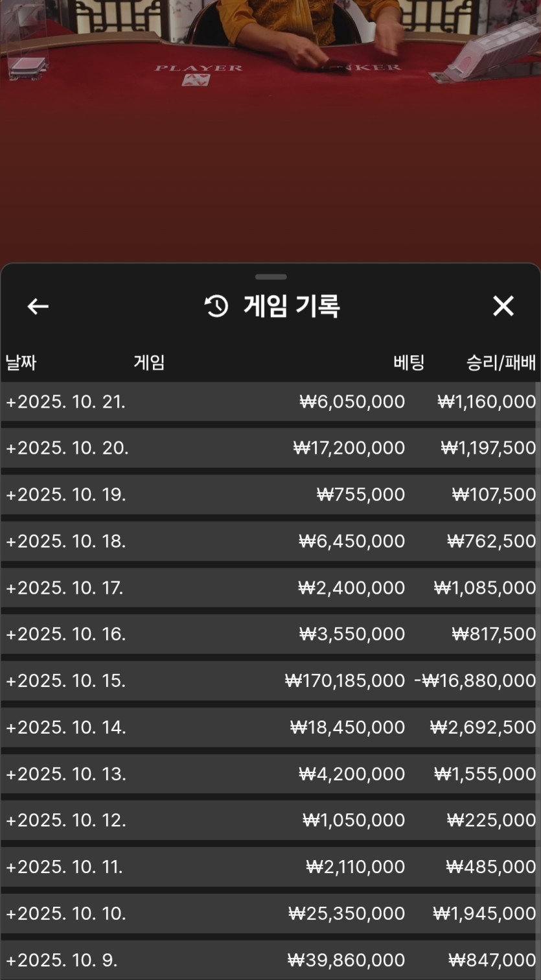
Task: Expand the 2025. 10. 14. record row
Action: (65, 727)
